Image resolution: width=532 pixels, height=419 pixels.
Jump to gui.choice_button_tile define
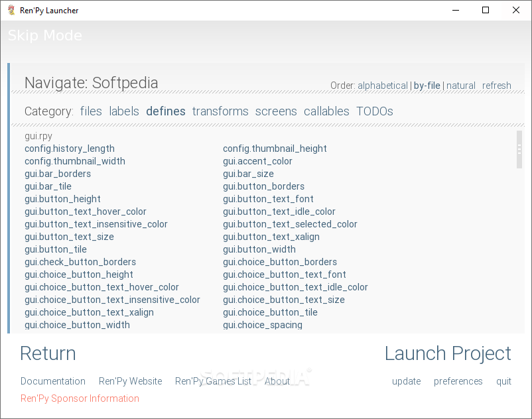click(x=270, y=312)
